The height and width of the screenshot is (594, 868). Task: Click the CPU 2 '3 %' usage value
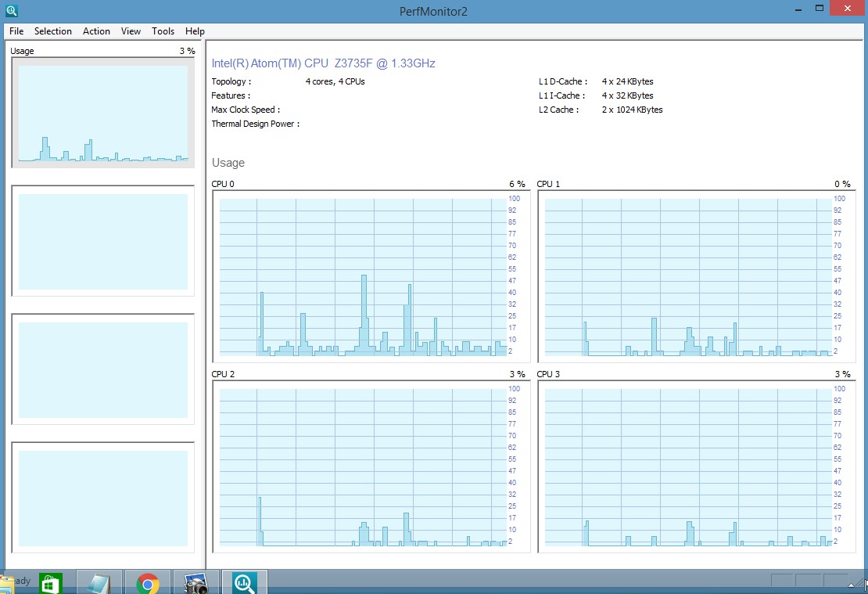coord(517,374)
